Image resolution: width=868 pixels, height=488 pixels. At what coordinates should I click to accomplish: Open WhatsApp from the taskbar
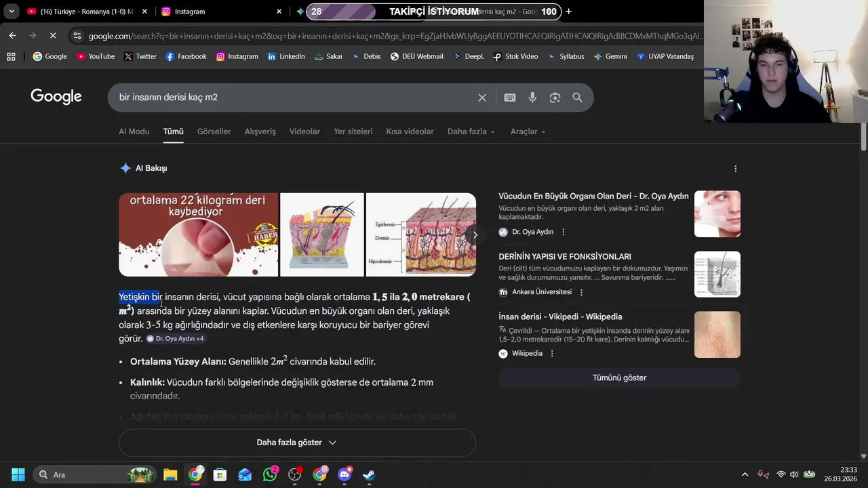coord(270,474)
